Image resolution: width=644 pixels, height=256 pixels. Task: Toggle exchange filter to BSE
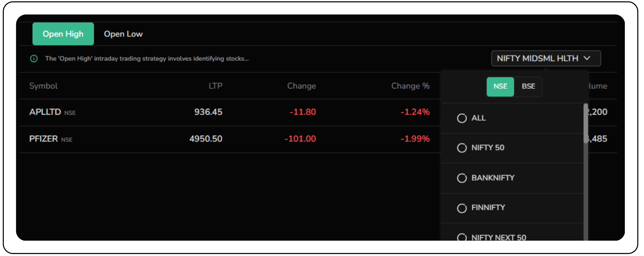click(528, 86)
